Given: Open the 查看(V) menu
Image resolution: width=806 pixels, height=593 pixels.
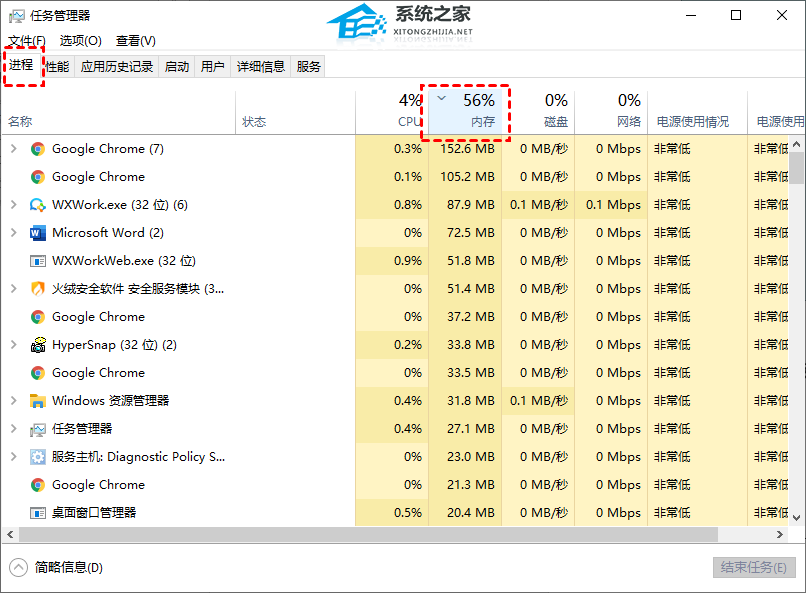Looking at the screenshot, I should 136,41.
